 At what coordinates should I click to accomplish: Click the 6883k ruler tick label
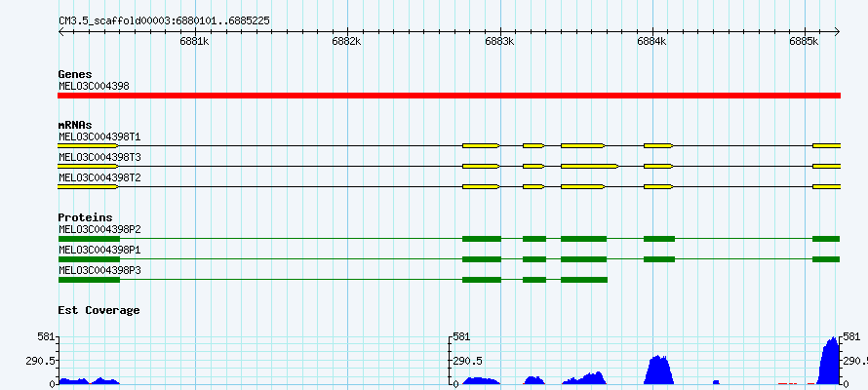[499, 42]
